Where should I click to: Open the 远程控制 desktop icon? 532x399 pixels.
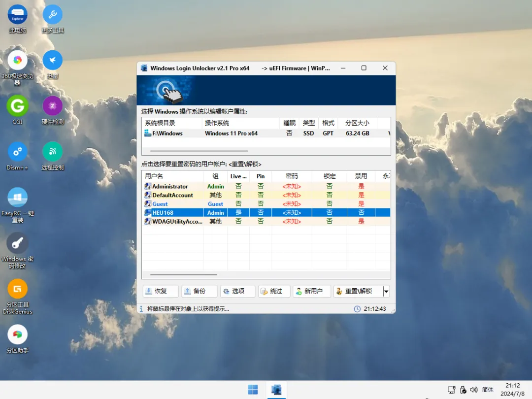[x=53, y=156]
